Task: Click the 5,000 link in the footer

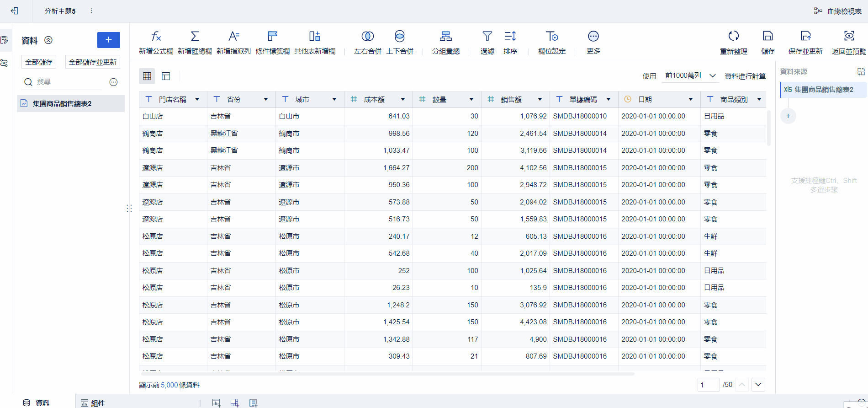Action: click(169, 385)
